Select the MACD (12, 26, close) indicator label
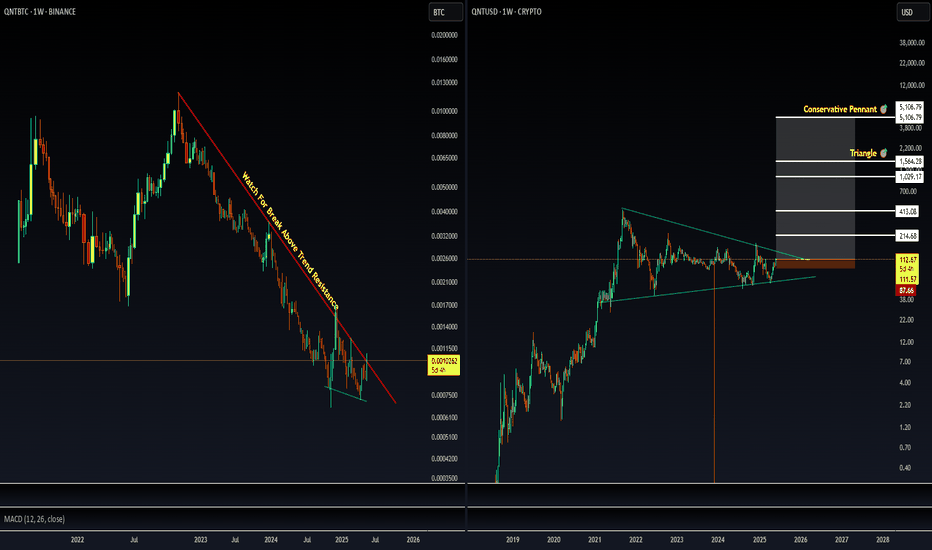Screen dimensions: 932x550 (34, 519)
